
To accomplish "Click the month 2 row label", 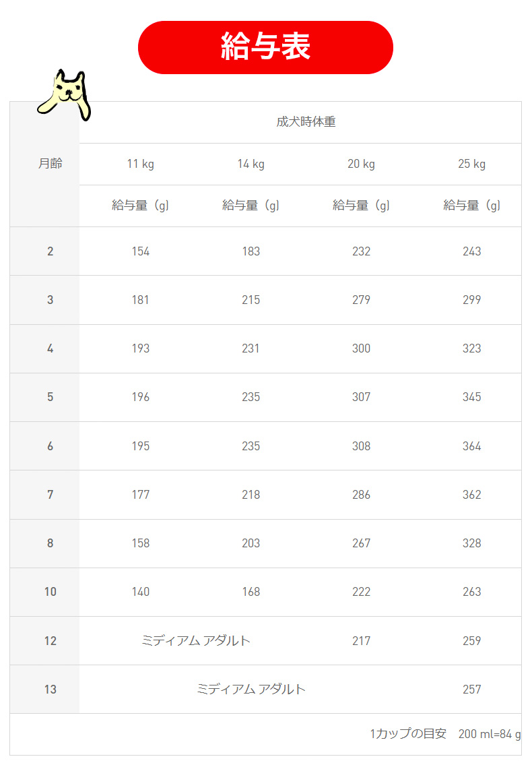I will tap(50, 251).
